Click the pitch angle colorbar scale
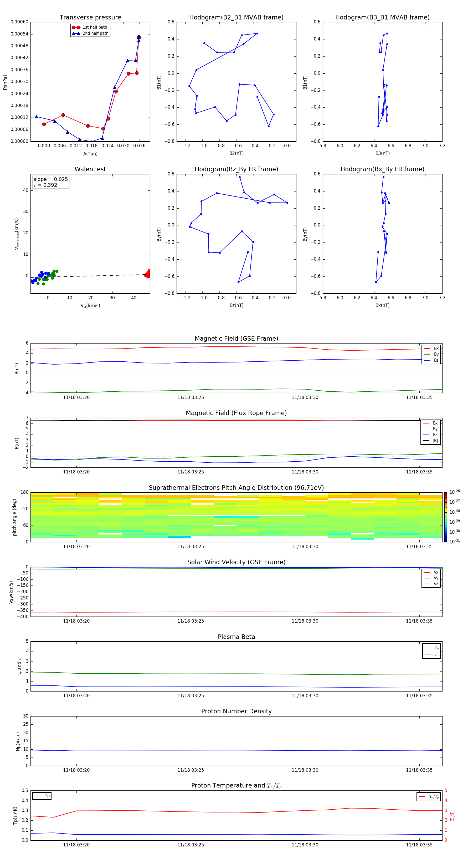The image size is (473, 868). click(446, 517)
